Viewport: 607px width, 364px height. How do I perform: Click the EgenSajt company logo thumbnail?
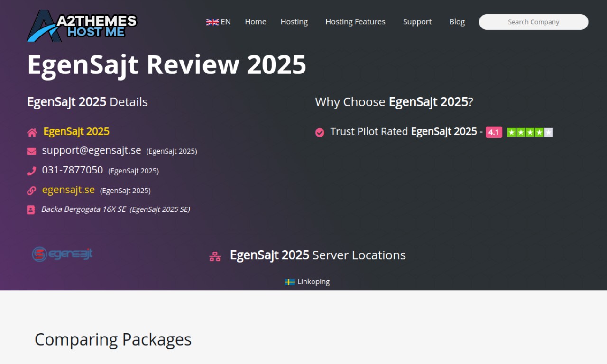62,254
